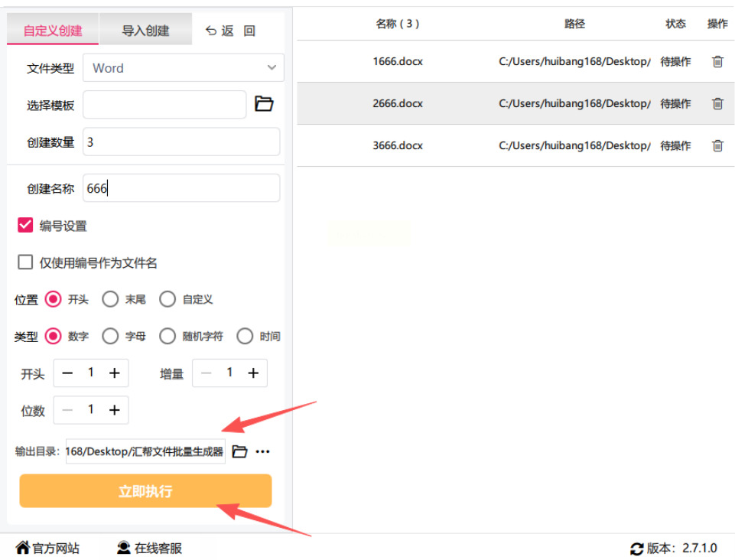Screen dimensions: 735x560
Task: Click the 版本: 2.7.1.0 text
Action: [682, 548]
